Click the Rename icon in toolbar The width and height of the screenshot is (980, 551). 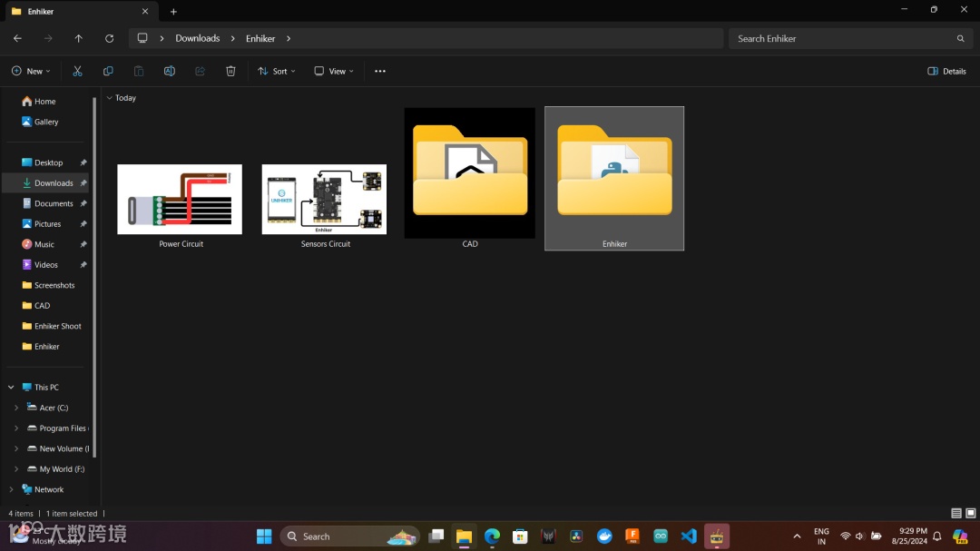click(169, 71)
